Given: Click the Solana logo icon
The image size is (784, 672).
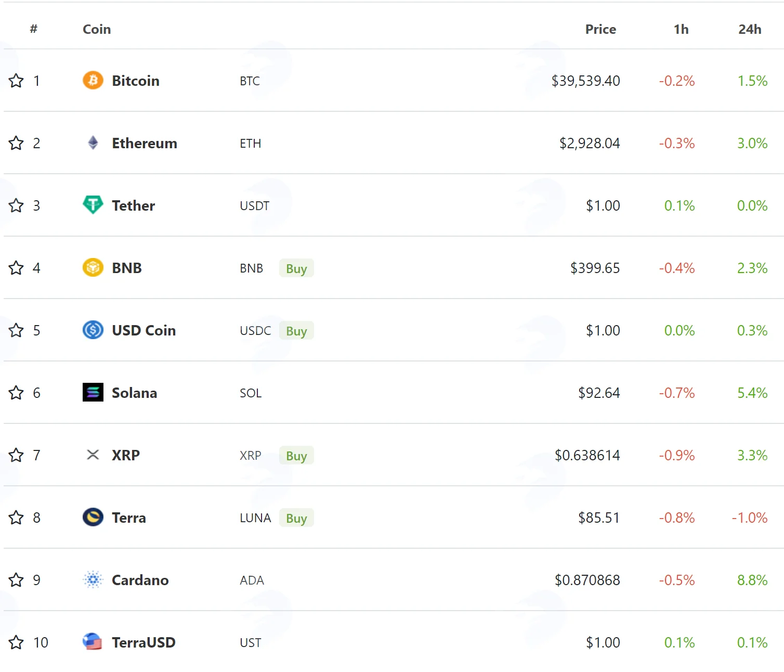Looking at the screenshot, I should [x=93, y=392].
